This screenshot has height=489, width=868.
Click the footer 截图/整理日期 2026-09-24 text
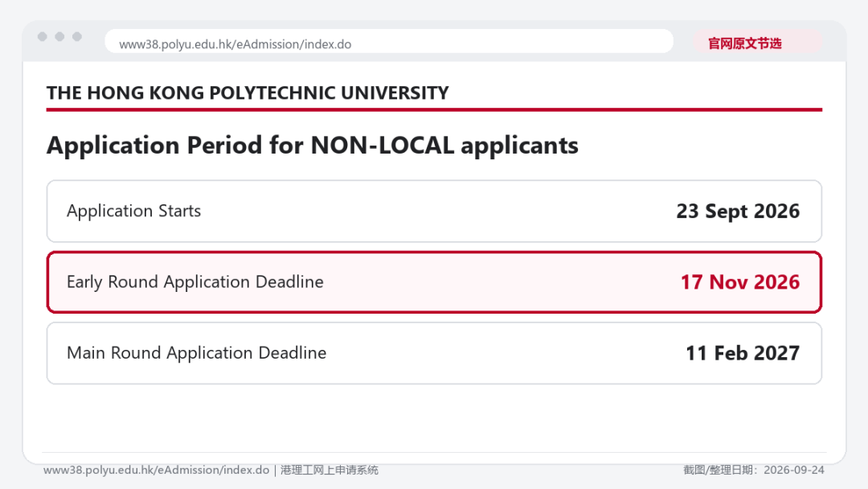[x=753, y=471]
